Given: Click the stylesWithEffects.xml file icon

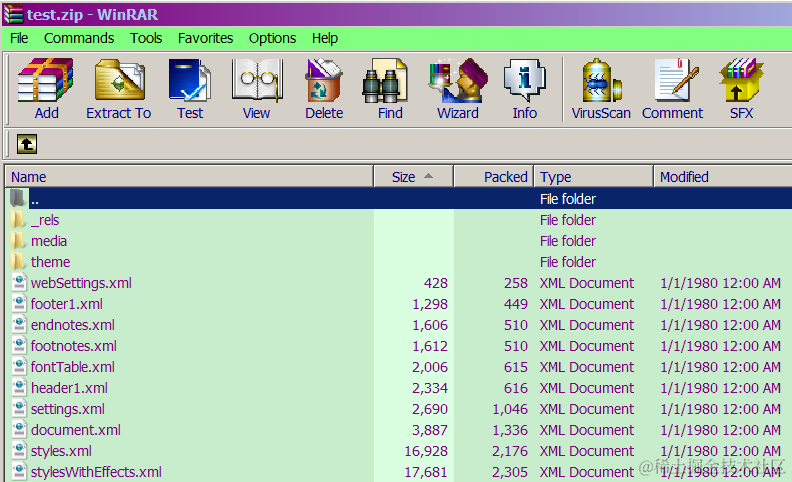Looking at the screenshot, I should click(x=19, y=471).
